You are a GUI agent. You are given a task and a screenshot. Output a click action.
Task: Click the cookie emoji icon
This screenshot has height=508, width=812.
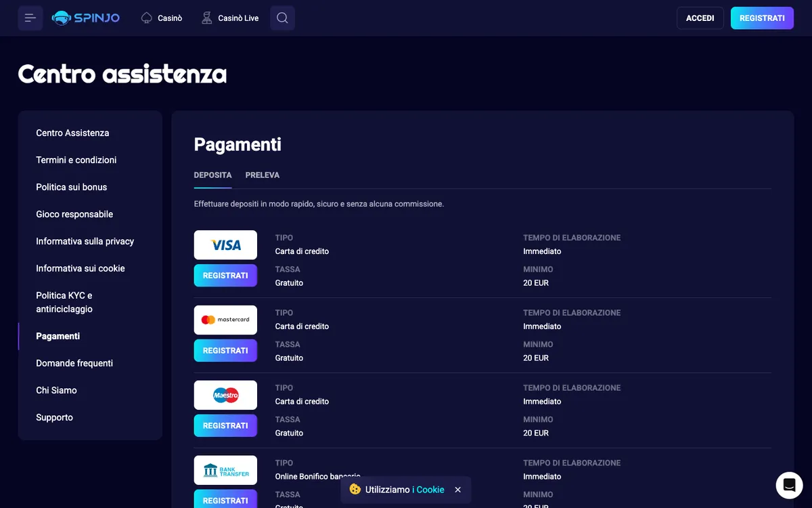(x=355, y=489)
